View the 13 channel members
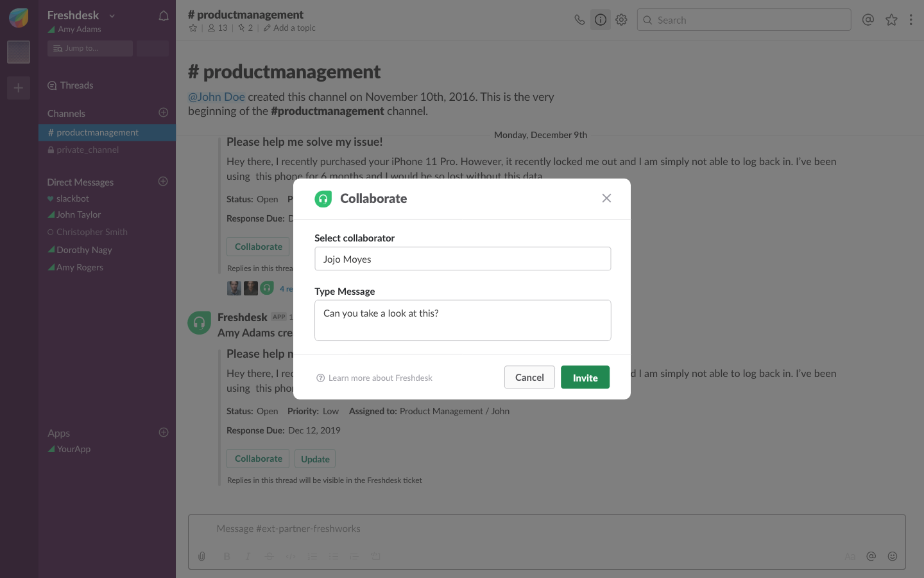924x578 pixels. [x=218, y=28]
